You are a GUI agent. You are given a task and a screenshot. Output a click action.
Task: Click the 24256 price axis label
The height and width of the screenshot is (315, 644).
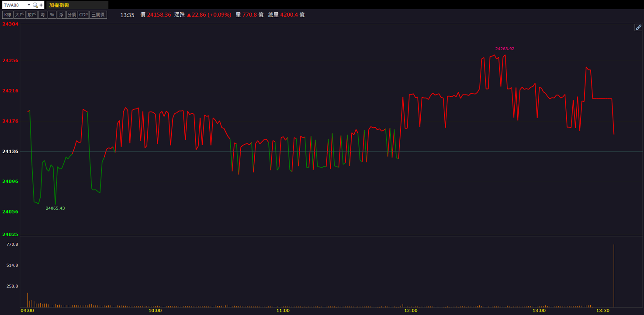(x=10, y=60)
